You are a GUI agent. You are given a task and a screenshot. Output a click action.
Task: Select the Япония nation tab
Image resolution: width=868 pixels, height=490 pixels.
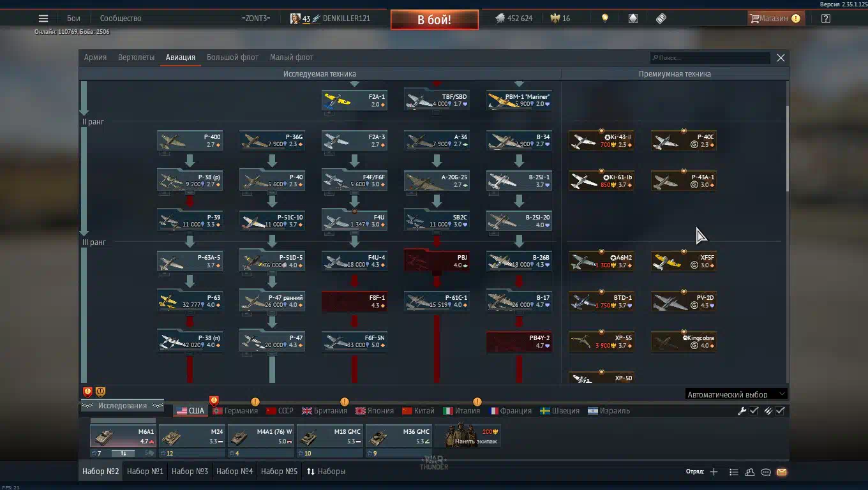(375, 411)
